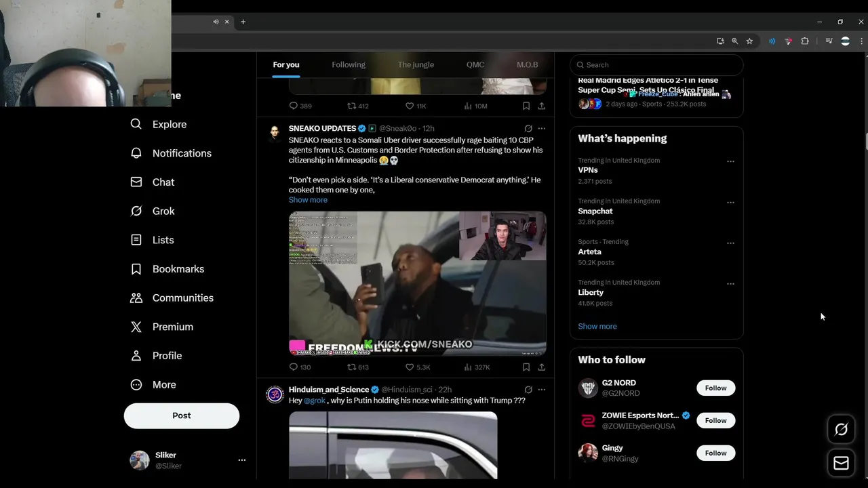The height and width of the screenshot is (488, 868).
Task: Open the @grok mention link
Action: 315,401
